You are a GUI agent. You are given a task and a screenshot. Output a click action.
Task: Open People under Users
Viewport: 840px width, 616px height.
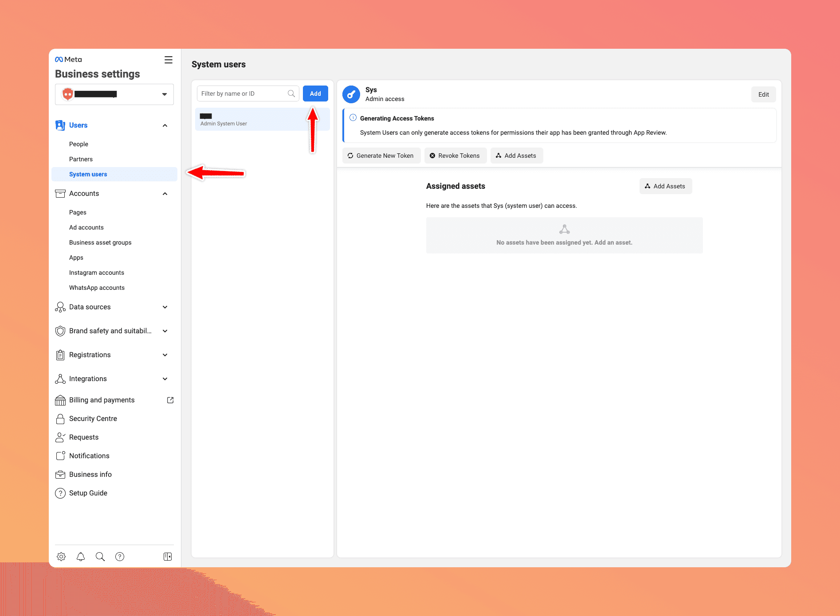tap(79, 144)
